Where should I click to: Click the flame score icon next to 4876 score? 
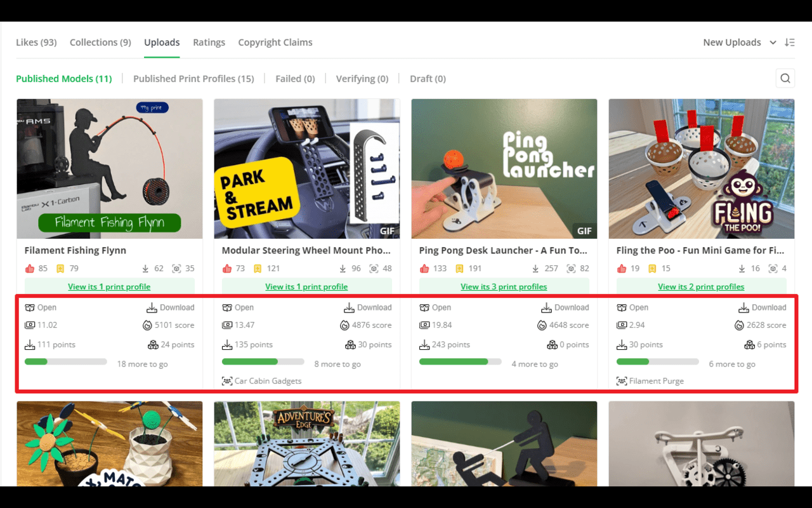345,325
